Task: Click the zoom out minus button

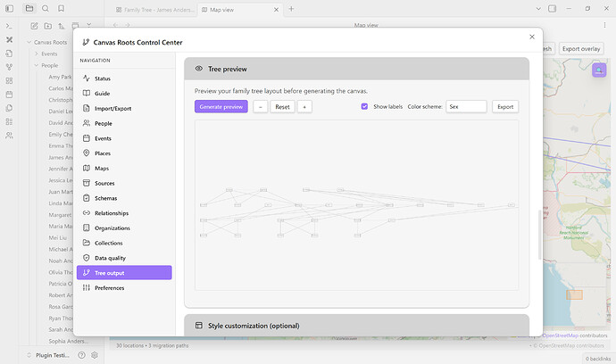Action: pos(260,106)
